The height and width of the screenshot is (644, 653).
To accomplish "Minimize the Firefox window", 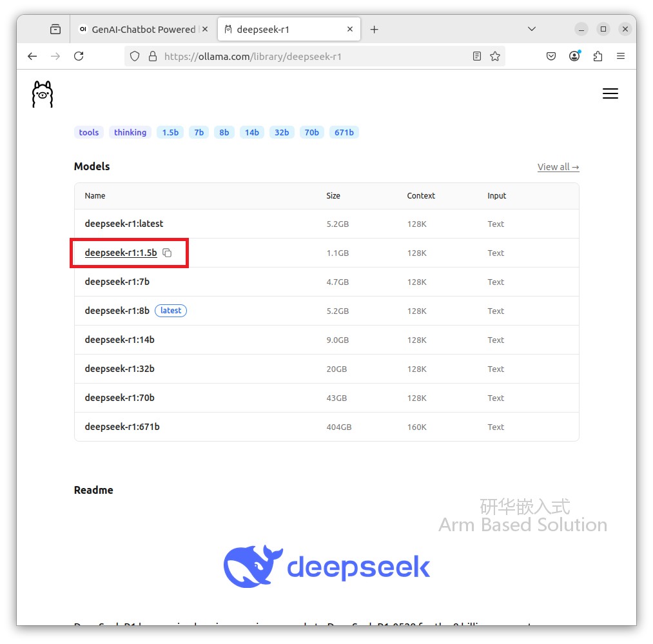I will (581, 29).
